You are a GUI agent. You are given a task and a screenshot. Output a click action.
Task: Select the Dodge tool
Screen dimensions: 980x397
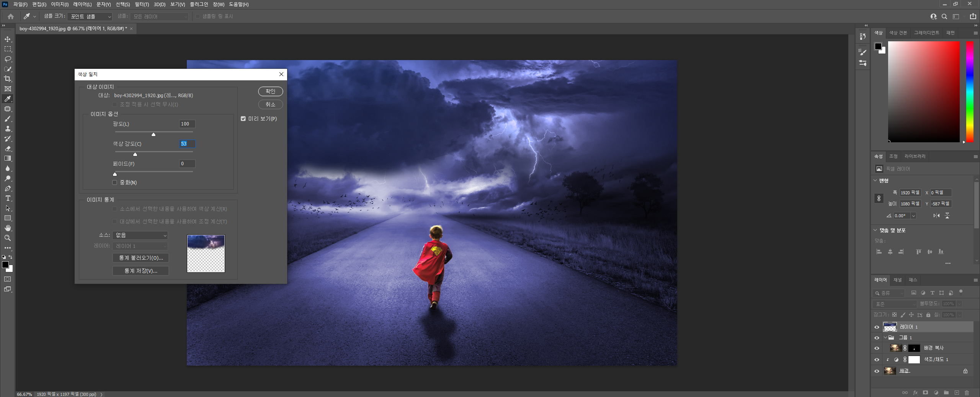point(8,178)
